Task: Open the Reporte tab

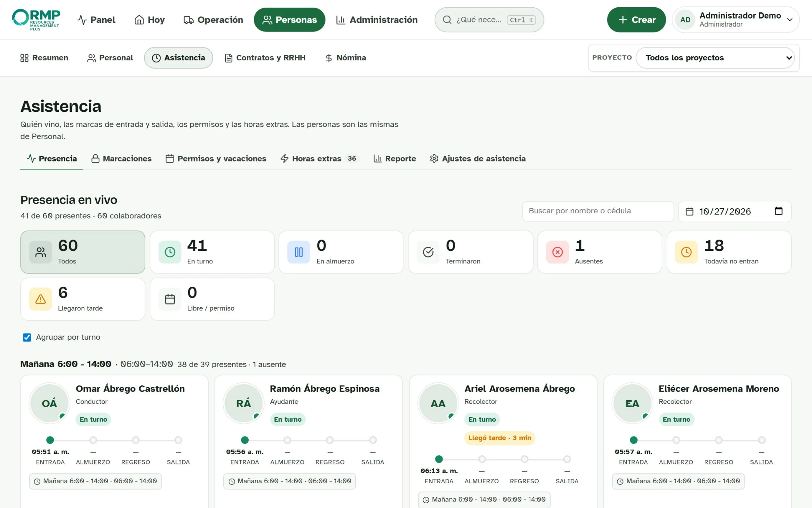Action: pos(395,159)
